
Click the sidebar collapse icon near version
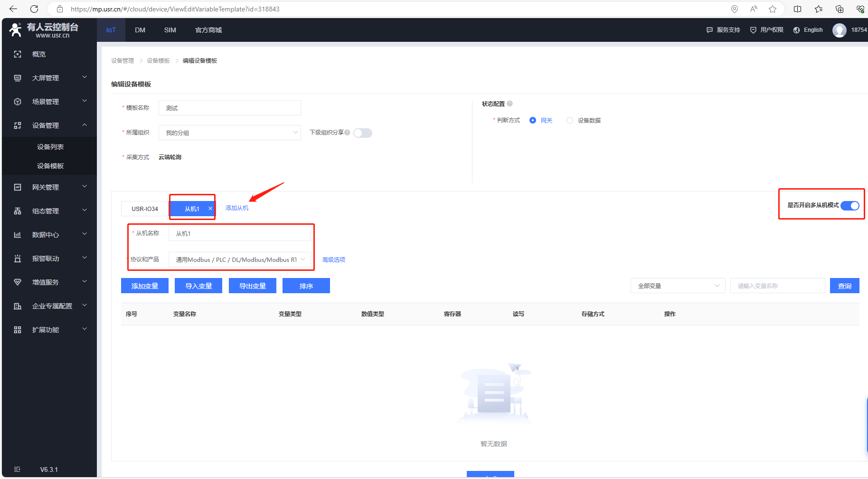tap(17, 469)
